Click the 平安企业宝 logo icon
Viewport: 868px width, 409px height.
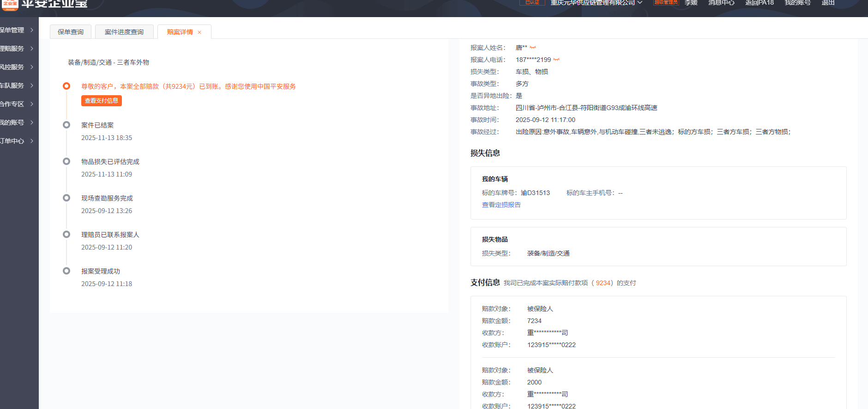(x=10, y=4)
